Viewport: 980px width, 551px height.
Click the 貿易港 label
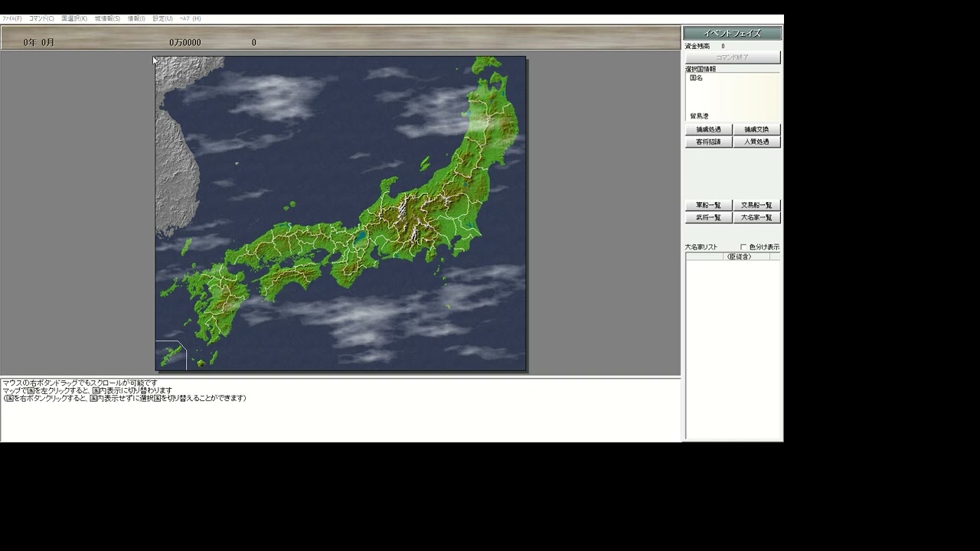coord(699,116)
